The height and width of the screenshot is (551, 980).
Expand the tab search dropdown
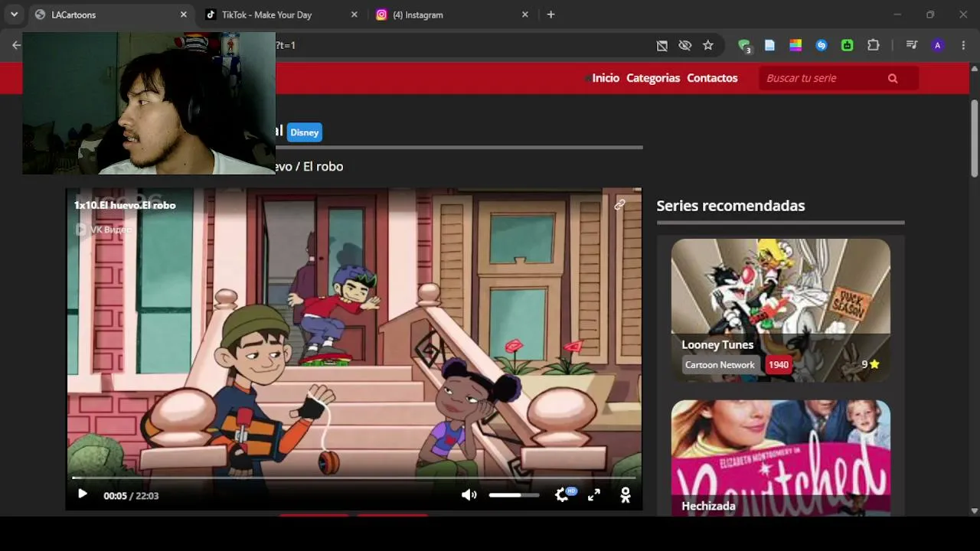[14, 15]
